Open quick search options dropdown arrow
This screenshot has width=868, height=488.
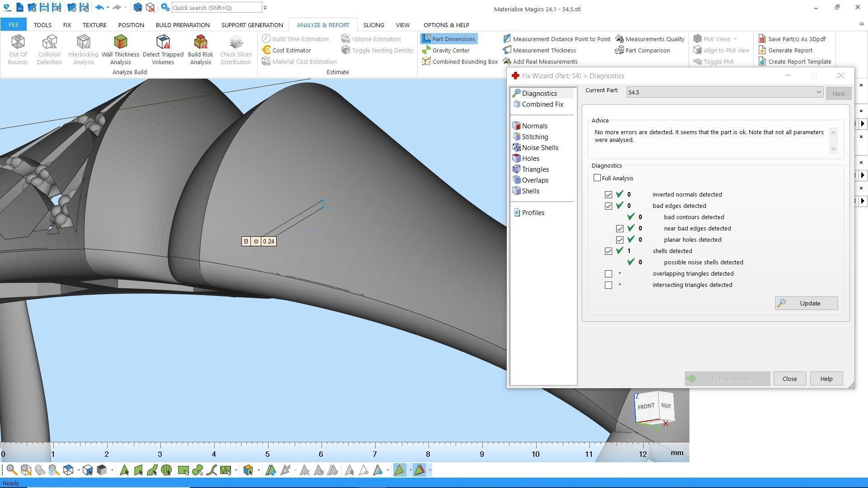pyautogui.click(x=265, y=8)
